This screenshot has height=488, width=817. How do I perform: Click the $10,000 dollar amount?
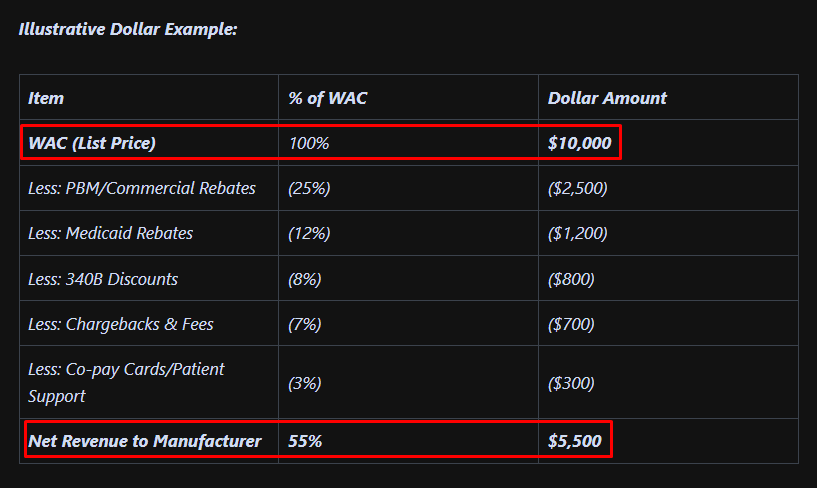click(579, 143)
